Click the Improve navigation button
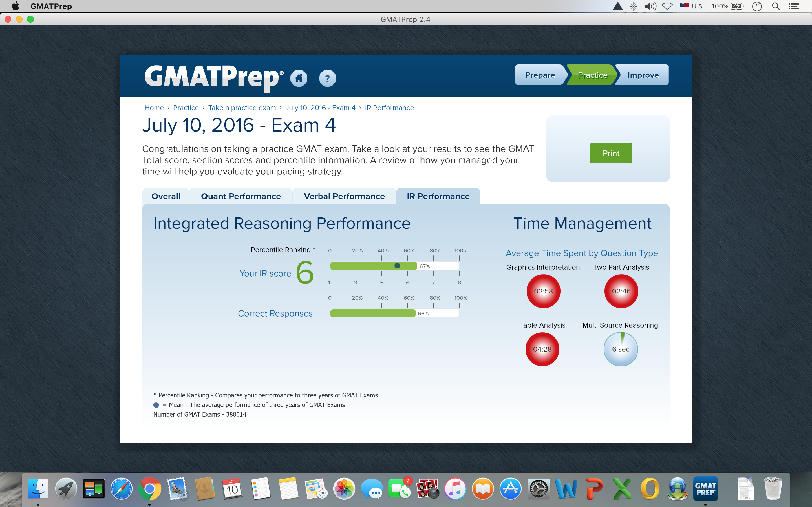Image resolution: width=812 pixels, height=507 pixels. 643,75
